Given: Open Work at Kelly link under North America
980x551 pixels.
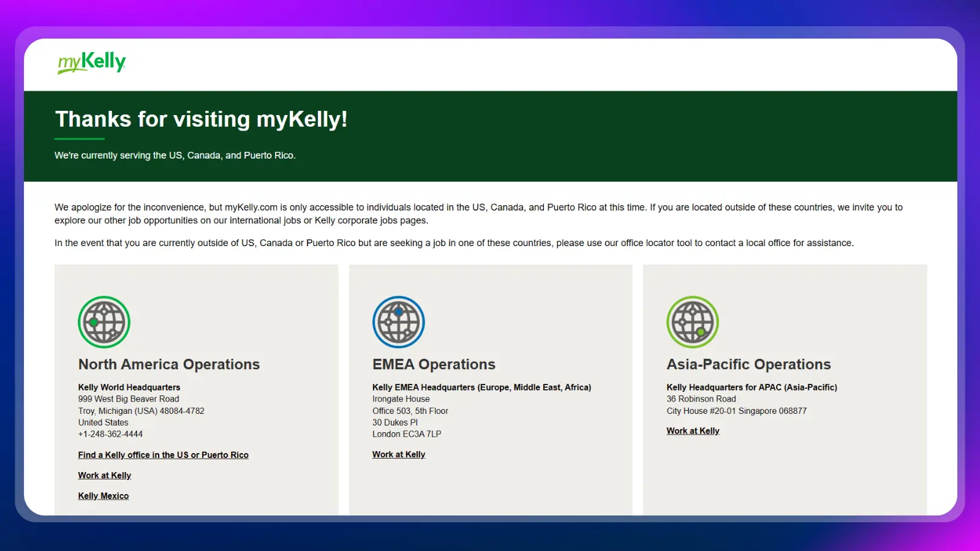Looking at the screenshot, I should point(105,475).
